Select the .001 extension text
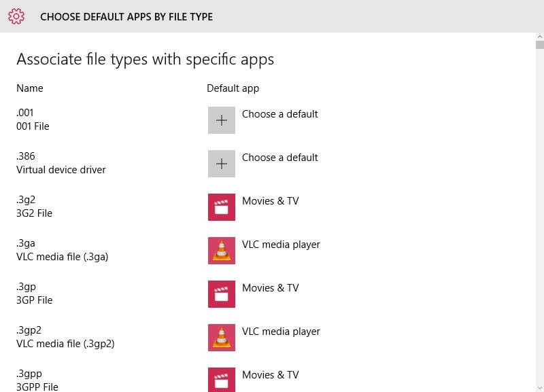The image size is (544, 392). [x=25, y=113]
